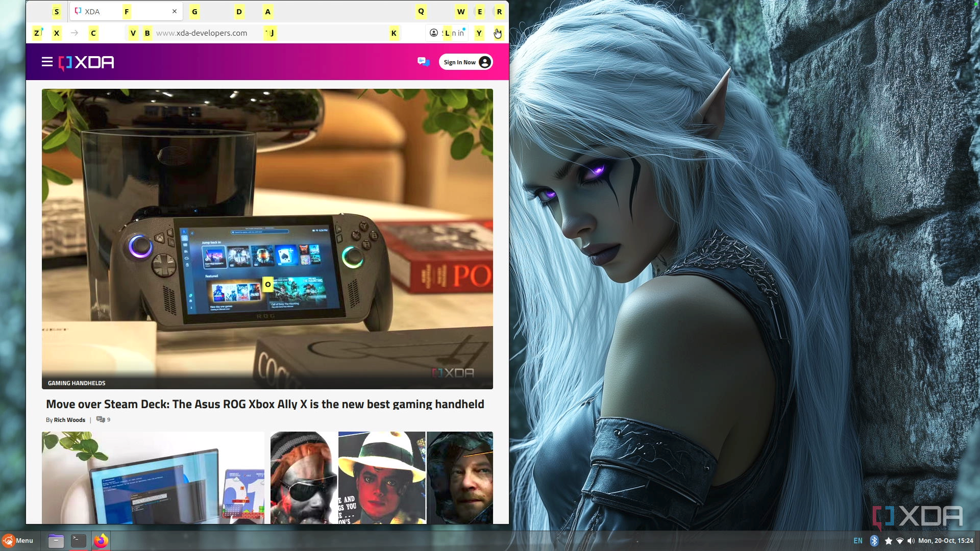980x551 pixels.
Task: Open the game characters collage thumbnail
Action: 382,478
